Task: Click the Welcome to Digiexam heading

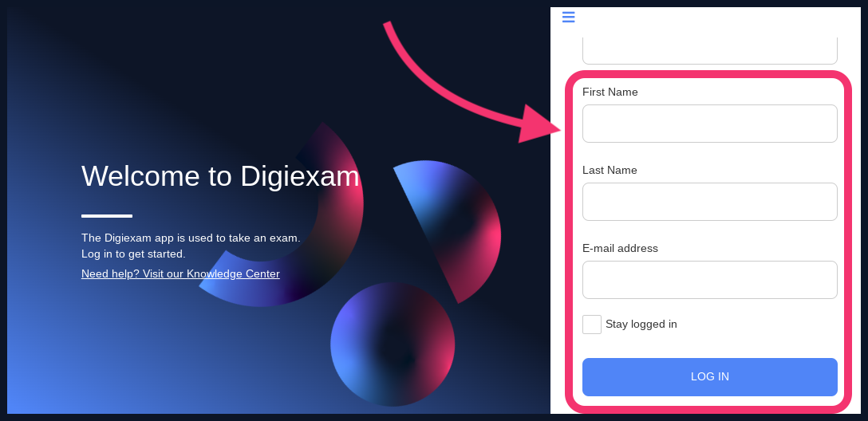Action: (220, 176)
